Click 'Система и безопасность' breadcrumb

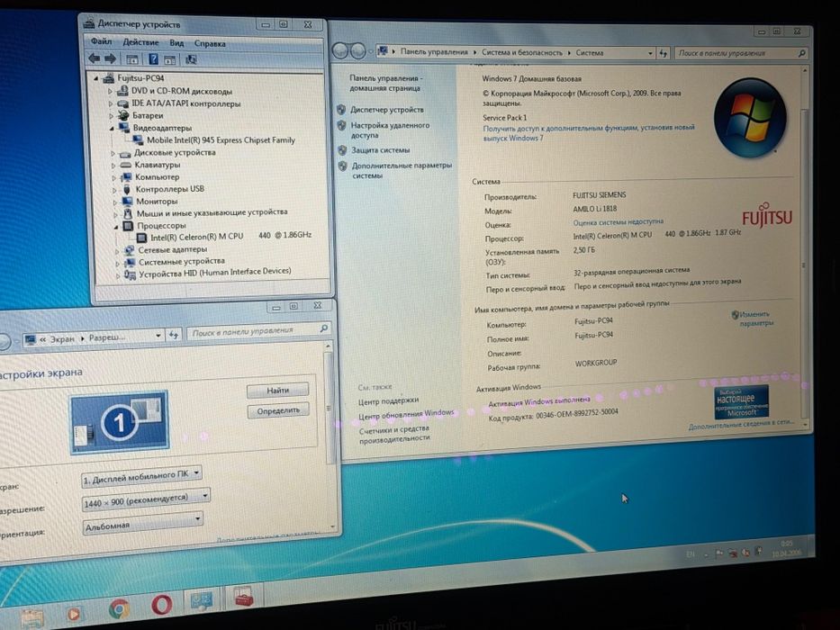(x=522, y=52)
